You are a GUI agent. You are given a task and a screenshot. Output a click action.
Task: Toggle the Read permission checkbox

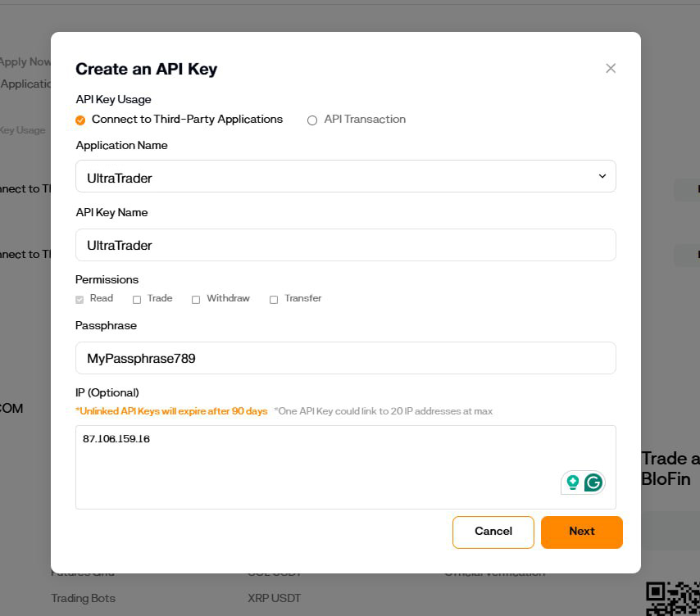pyautogui.click(x=80, y=299)
